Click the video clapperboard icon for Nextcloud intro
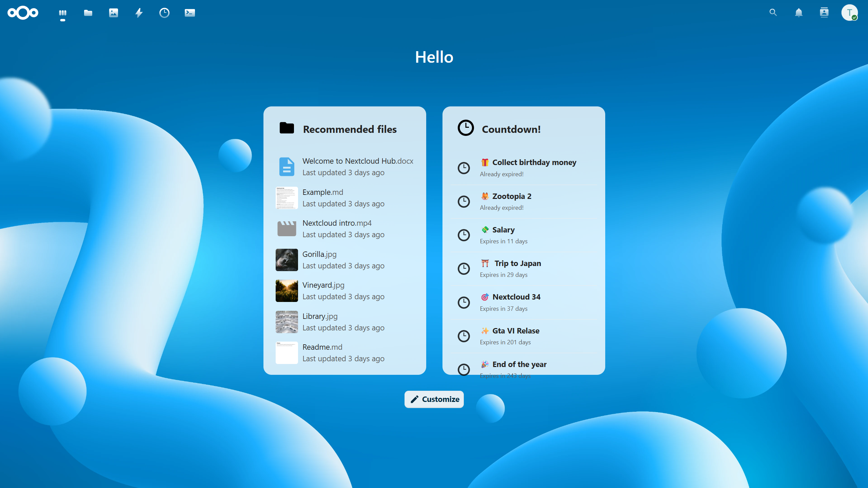The image size is (868, 488). pyautogui.click(x=287, y=229)
